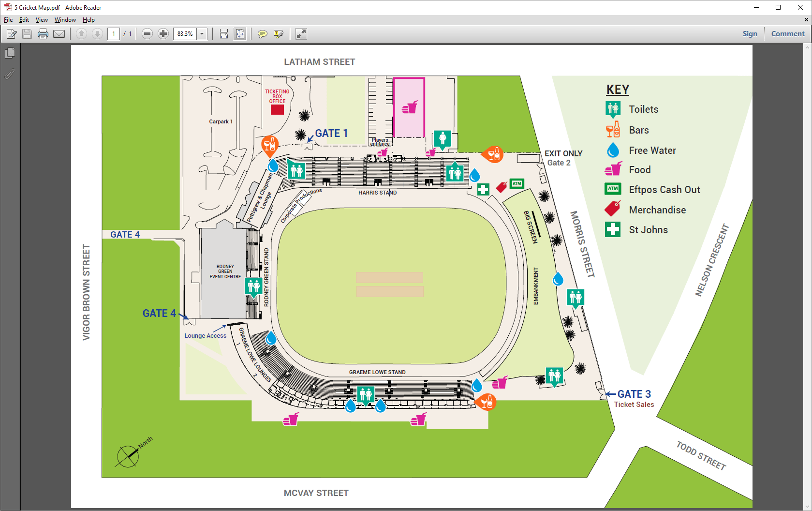Open the zoom level dropdown arrow
Screen dimensions: 812x511
tap(202, 34)
